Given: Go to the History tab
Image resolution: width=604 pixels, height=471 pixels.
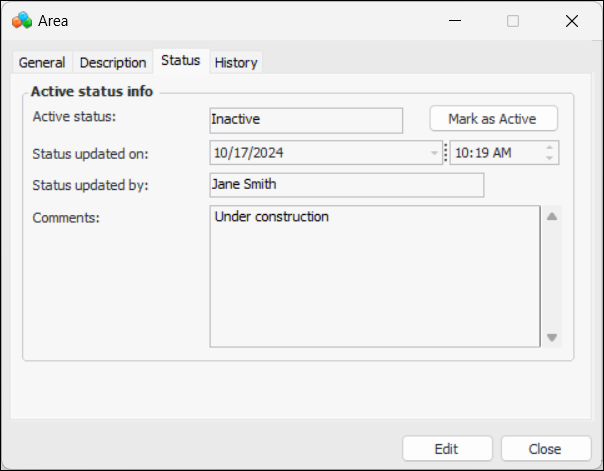Looking at the screenshot, I should tap(236, 62).
